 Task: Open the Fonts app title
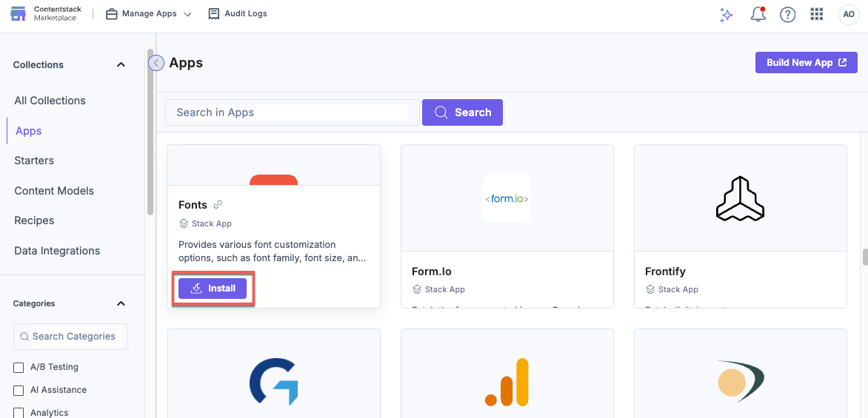coord(193,205)
